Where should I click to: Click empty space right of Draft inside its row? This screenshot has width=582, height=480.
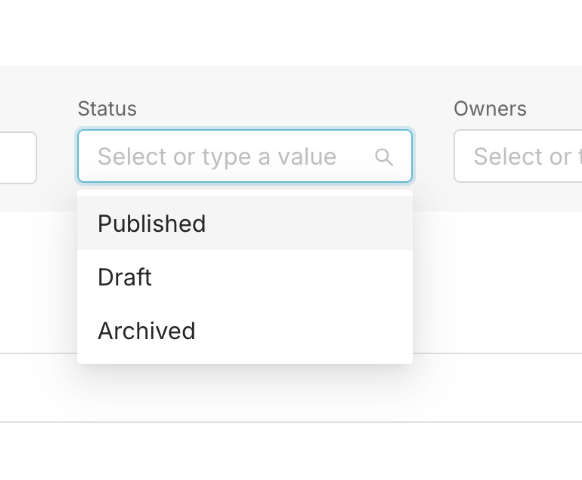click(282, 277)
